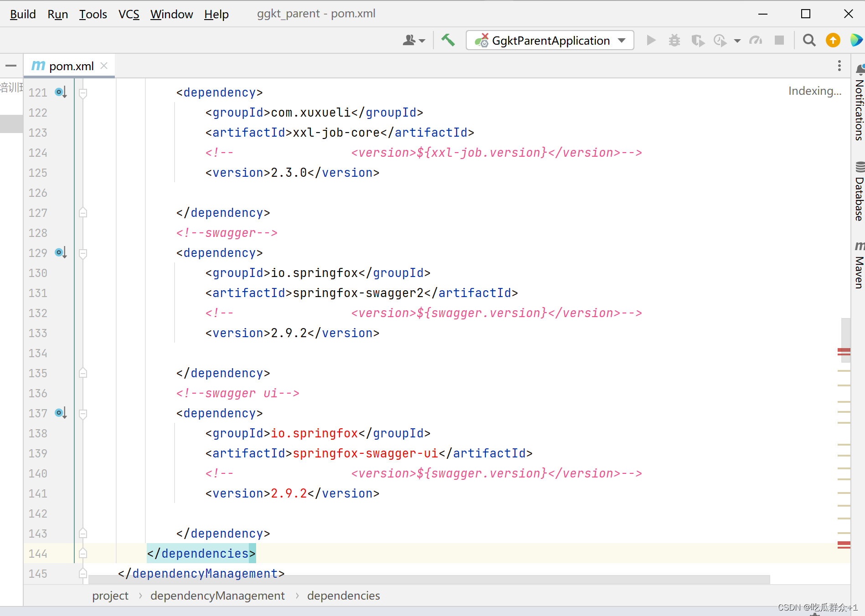Click the colorful plugin toolbox icon
Image resolution: width=865 pixels, height=616 pixels.
tap(856, 41)
